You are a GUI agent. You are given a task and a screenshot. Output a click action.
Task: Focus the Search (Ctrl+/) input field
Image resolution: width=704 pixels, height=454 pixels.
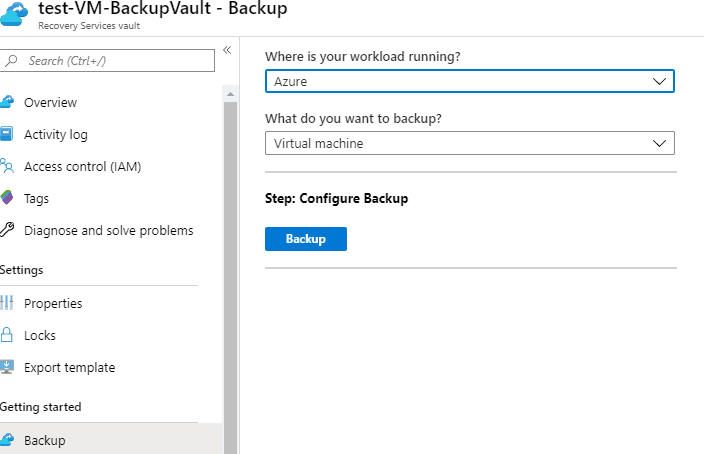(x=107, y=61)
